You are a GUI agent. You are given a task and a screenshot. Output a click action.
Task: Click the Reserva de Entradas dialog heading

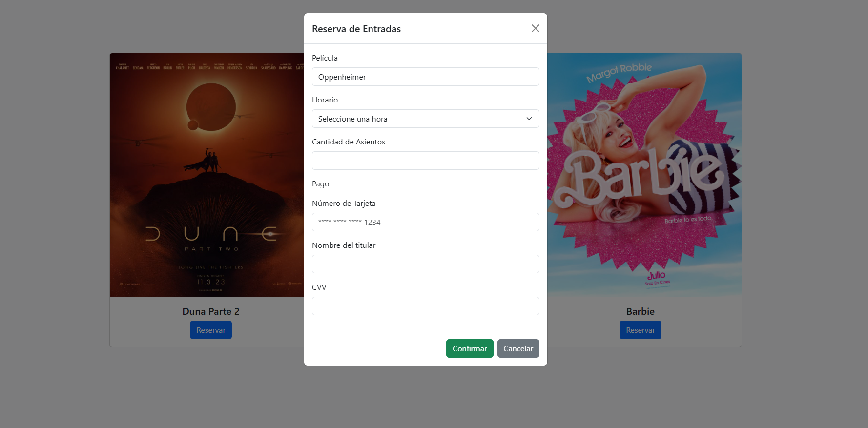pyautogui.click(x=356, y=29)
